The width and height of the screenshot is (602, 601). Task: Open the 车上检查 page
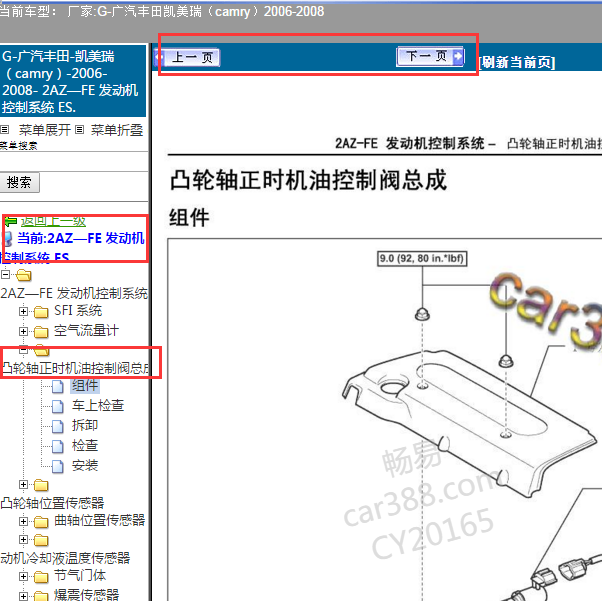[x=98, y=405]
